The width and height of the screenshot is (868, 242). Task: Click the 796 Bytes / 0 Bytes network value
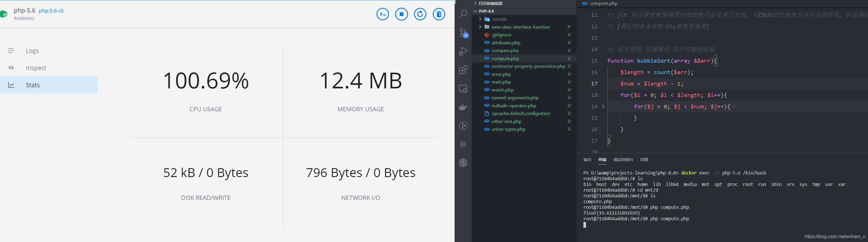(361, 173)
